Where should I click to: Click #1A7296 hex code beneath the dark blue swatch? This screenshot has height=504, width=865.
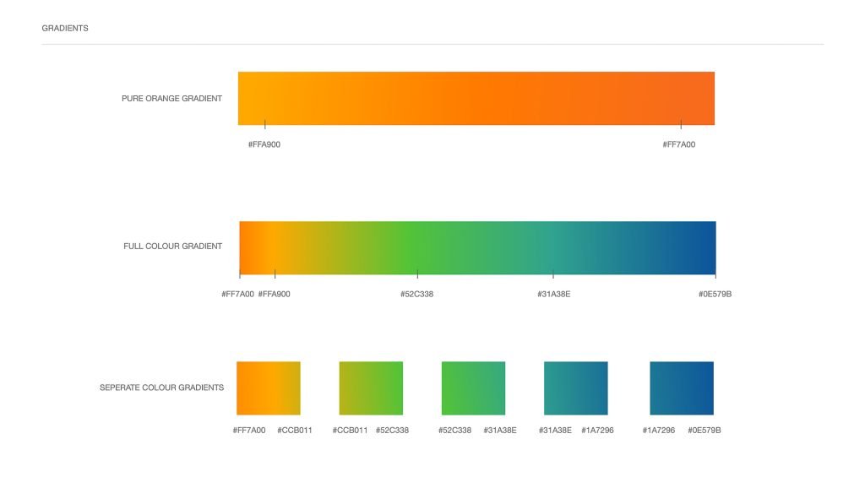pyautogui.click(x=659, y=431)
